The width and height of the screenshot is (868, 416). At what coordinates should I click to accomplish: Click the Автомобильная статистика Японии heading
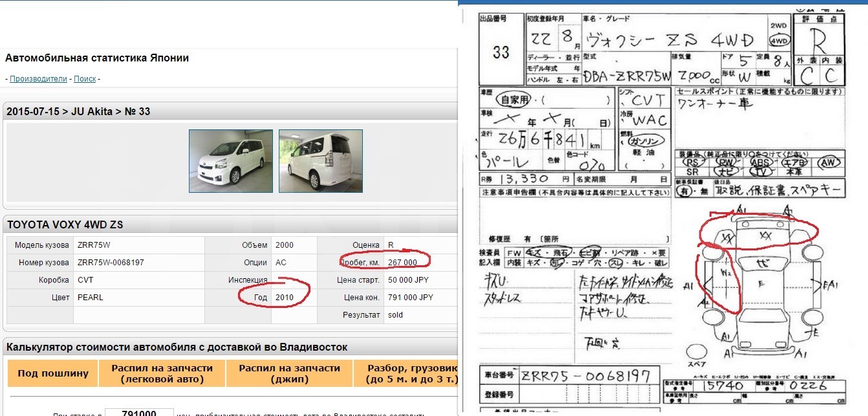tap(97, 58)
